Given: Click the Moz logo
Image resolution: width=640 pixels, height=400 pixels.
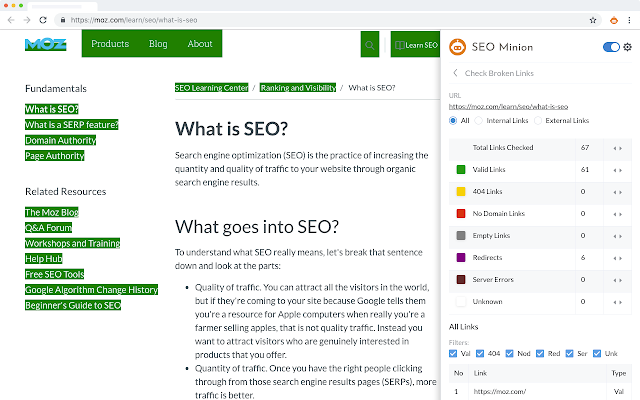Looking at the screenshot, I should 45,44.
